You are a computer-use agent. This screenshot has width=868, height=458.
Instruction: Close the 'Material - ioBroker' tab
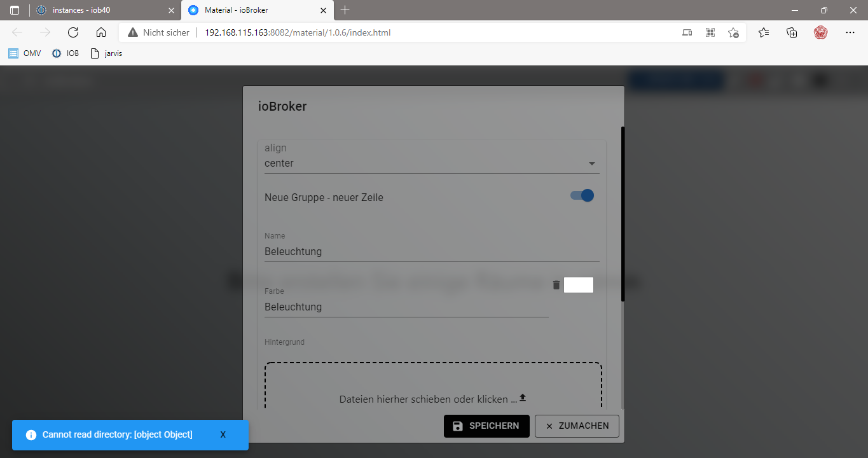point(324,10)
